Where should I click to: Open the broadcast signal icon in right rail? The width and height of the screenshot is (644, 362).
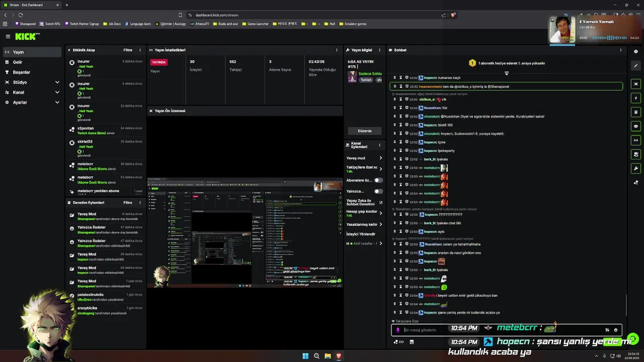pyautogui.click(x=636, y=140)
